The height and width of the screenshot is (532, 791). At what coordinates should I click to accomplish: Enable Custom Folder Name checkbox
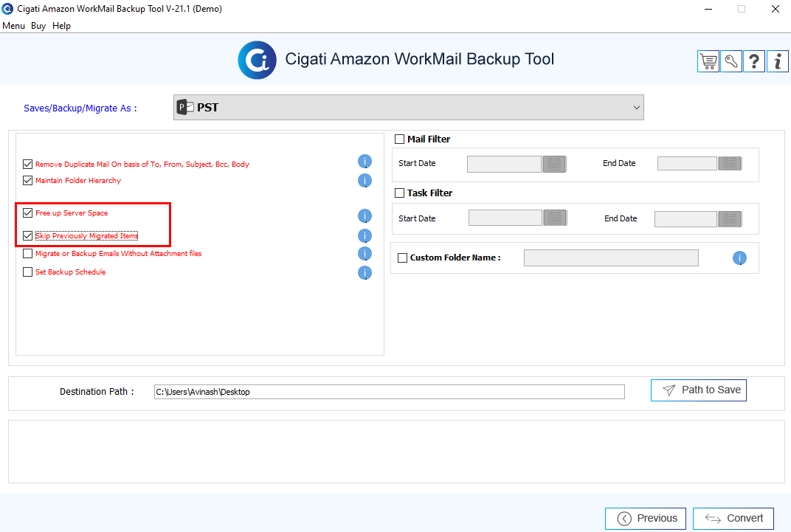(x=403, y=258)
